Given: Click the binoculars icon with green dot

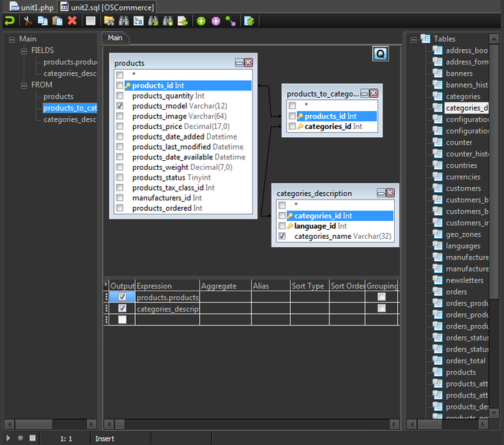Looking at the screenshot, I should 168,22.
